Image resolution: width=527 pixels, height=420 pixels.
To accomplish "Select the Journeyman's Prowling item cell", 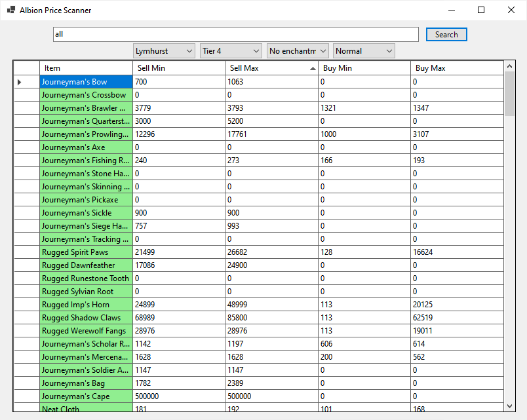I will pos(87,134).
